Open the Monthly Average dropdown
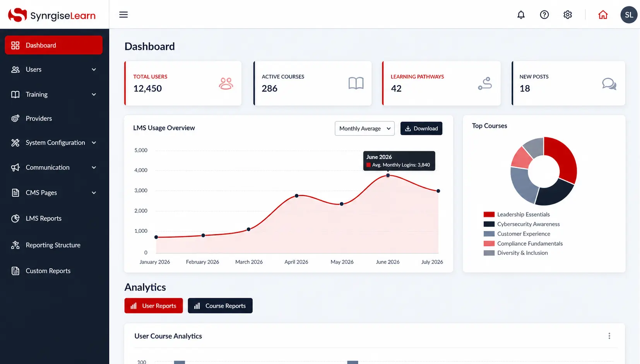This screenshot has width=640, height=364. pyautogui.click(x=364, y=128)
